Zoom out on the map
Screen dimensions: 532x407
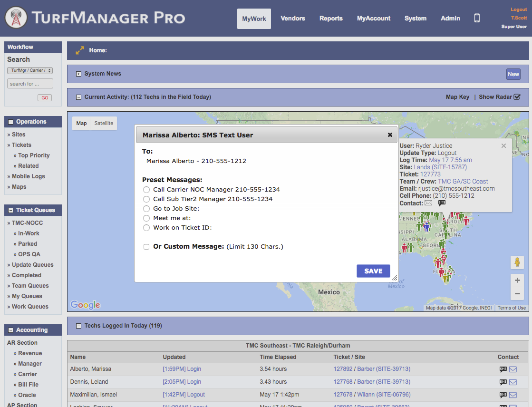(517, 294)
